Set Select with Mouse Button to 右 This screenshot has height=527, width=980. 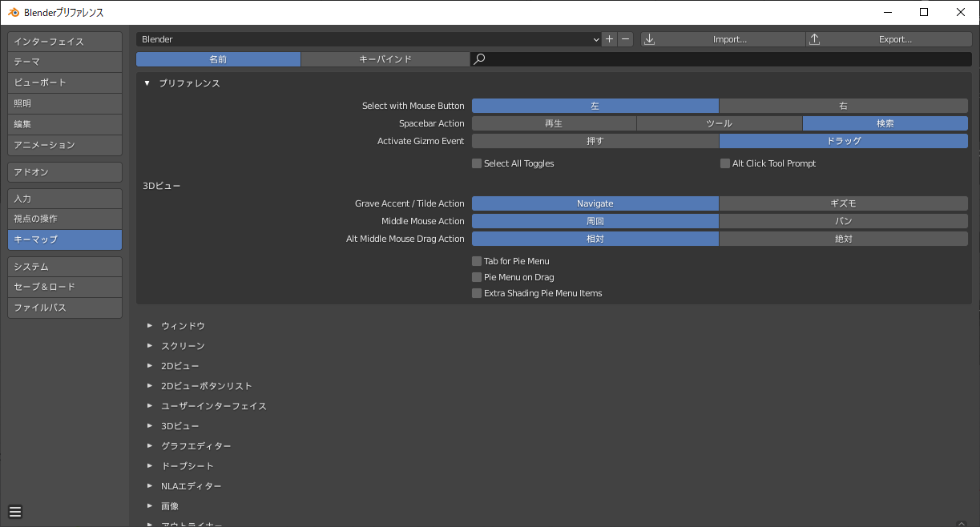(844, 106)
